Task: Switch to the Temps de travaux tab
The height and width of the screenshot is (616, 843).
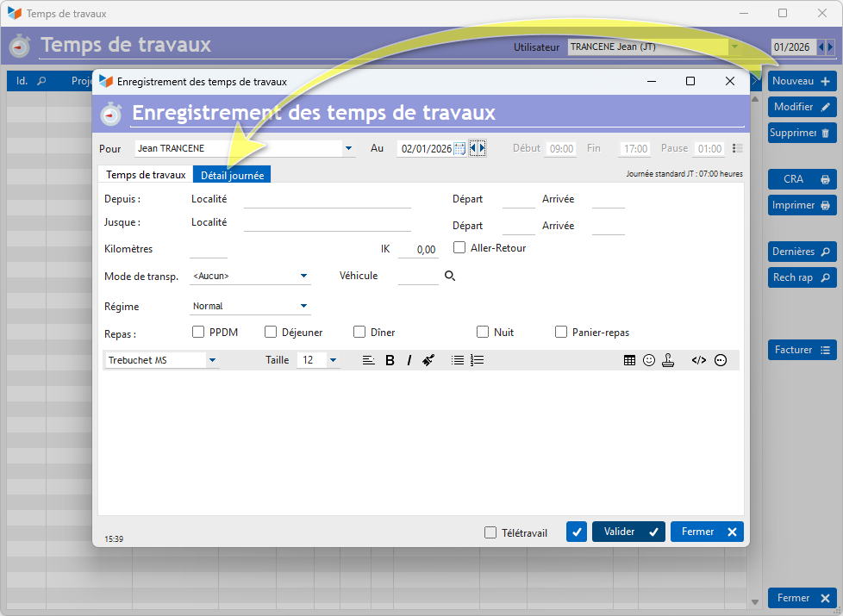Action: pyautogui.click(x=145, y=175)
